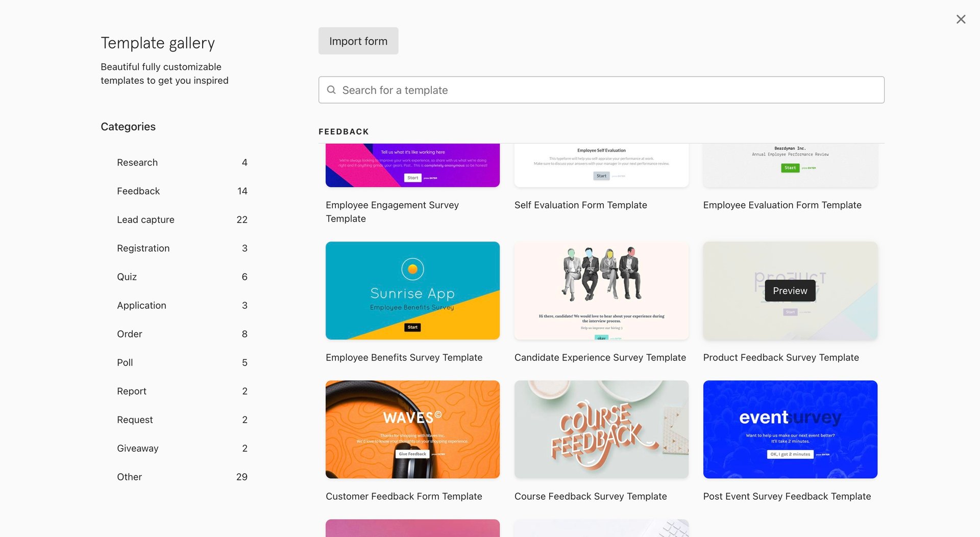Focus the Search for a template field
980x537 pixels.
601,90
